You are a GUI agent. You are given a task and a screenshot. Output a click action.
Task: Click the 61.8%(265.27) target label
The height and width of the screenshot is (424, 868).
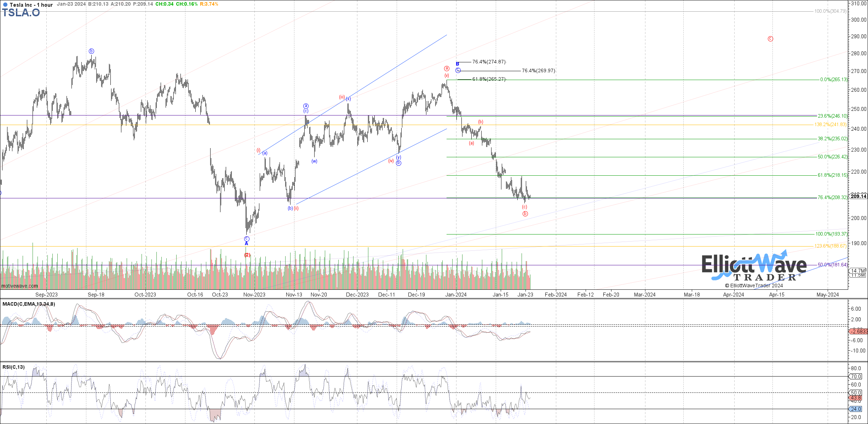(489, 79)
